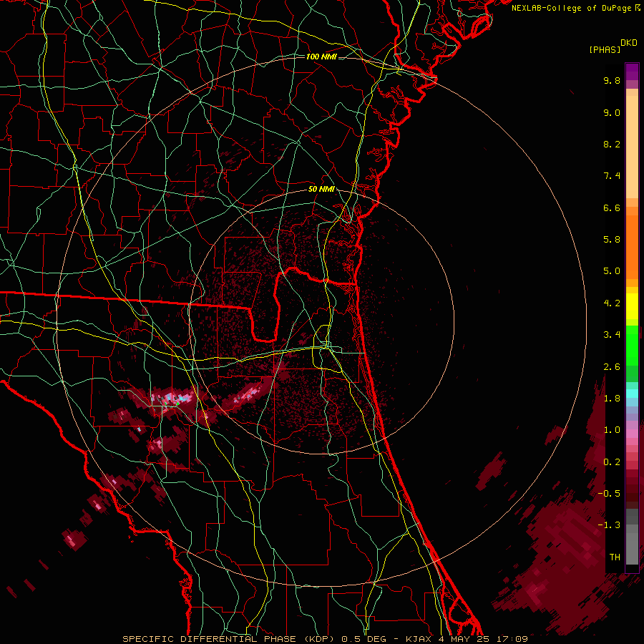The width and height of the screenshot is (644, 644).
Task: Click the KJAX station identifier in the caption
Action: (x=419, y=639)
